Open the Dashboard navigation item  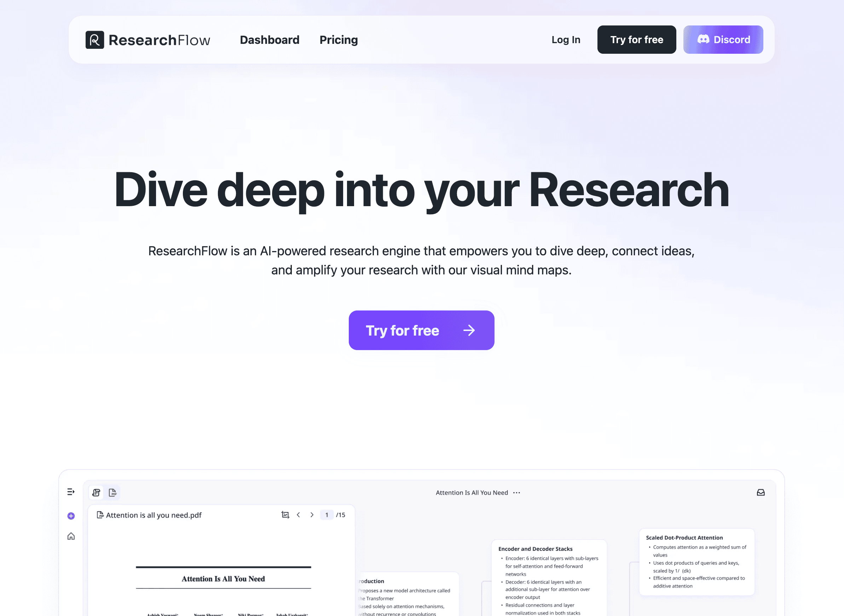[269, 40]
